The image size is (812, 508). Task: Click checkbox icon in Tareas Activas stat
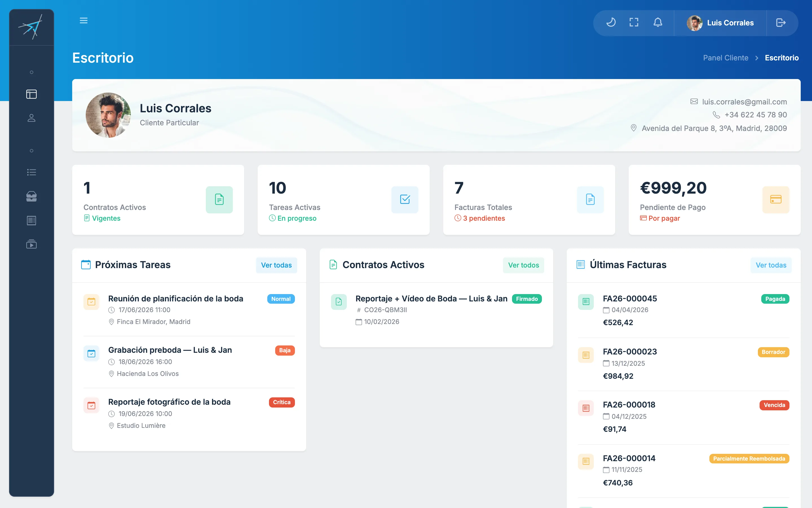coord(405,200)
